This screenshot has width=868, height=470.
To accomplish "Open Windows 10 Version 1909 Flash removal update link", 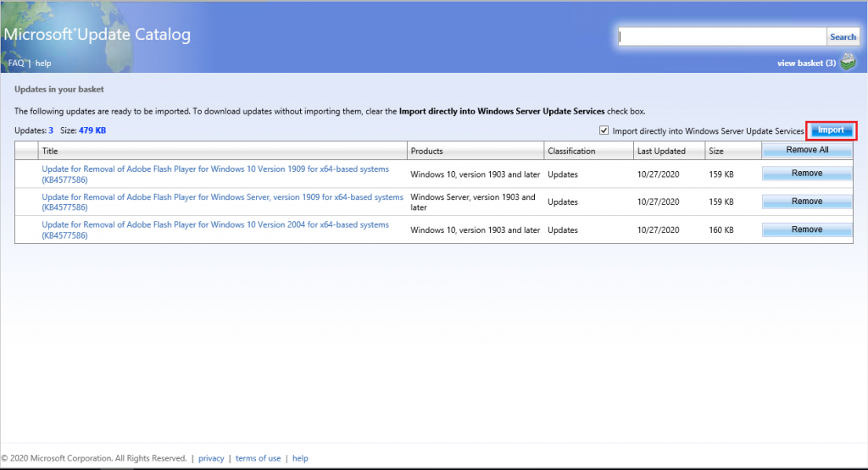I will [215, 174].
